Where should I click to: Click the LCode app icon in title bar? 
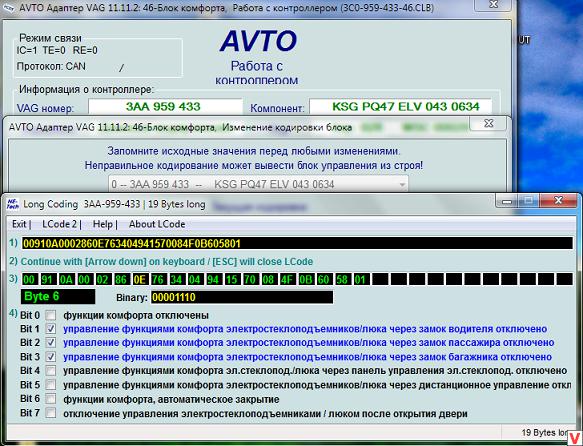(x=13, y=204)
